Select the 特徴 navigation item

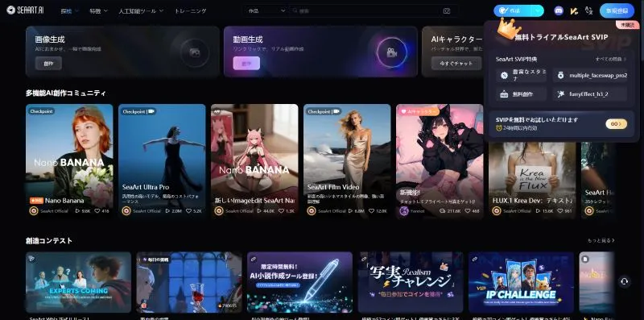95,11
